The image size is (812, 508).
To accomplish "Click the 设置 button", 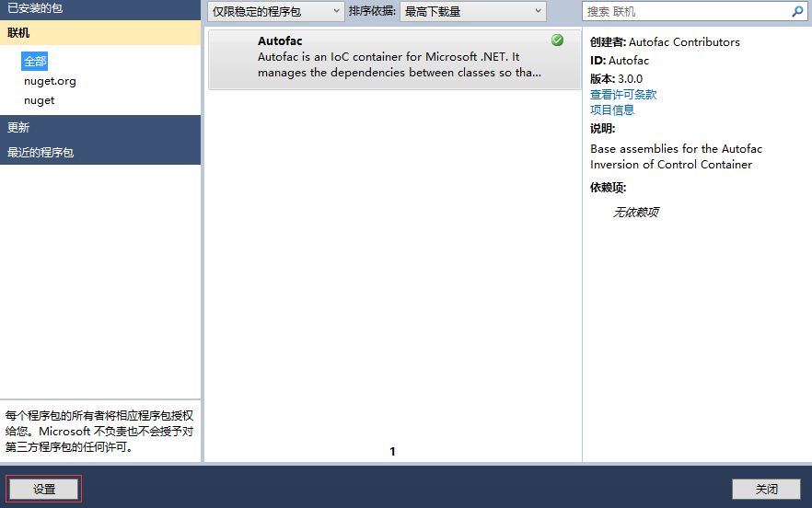I will point(44,489).
